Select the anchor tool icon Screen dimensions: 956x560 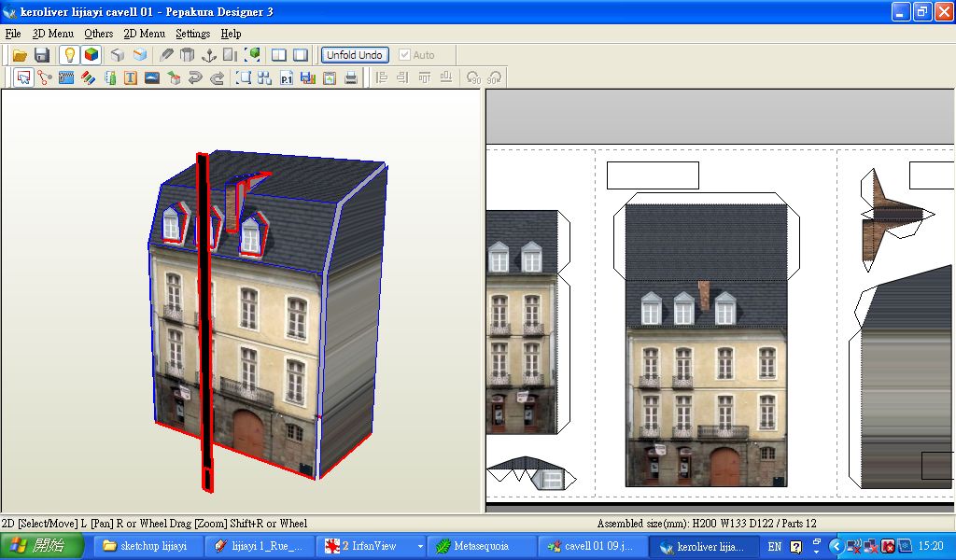[209, 55]
